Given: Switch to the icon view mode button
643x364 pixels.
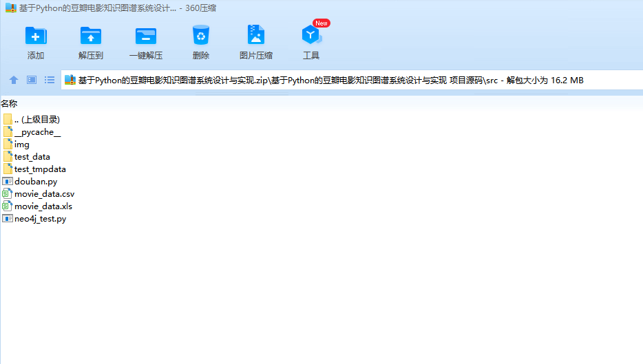Looking at the screenshot, I should [32, 80].
